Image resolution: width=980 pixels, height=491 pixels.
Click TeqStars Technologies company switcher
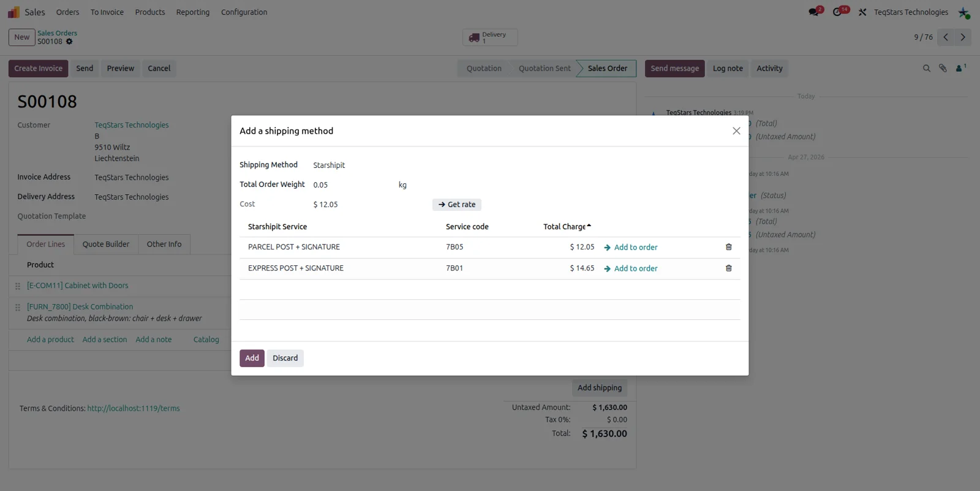[911, 12]
